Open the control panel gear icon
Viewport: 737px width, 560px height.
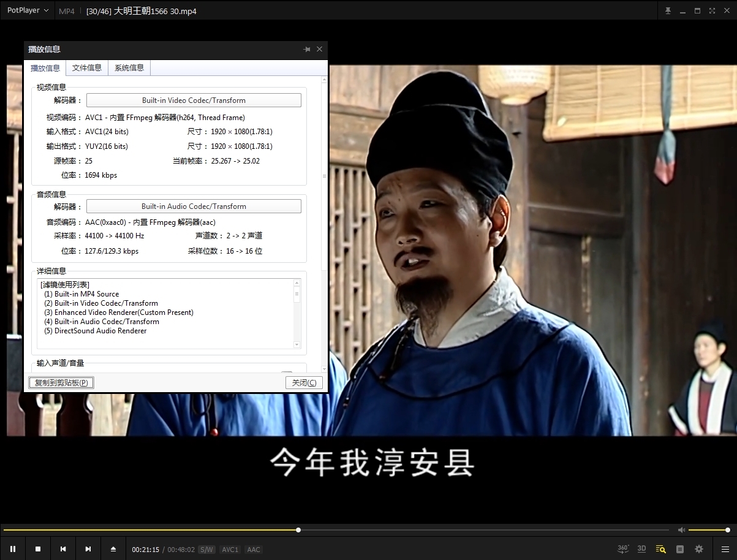[x=699, y=549]
